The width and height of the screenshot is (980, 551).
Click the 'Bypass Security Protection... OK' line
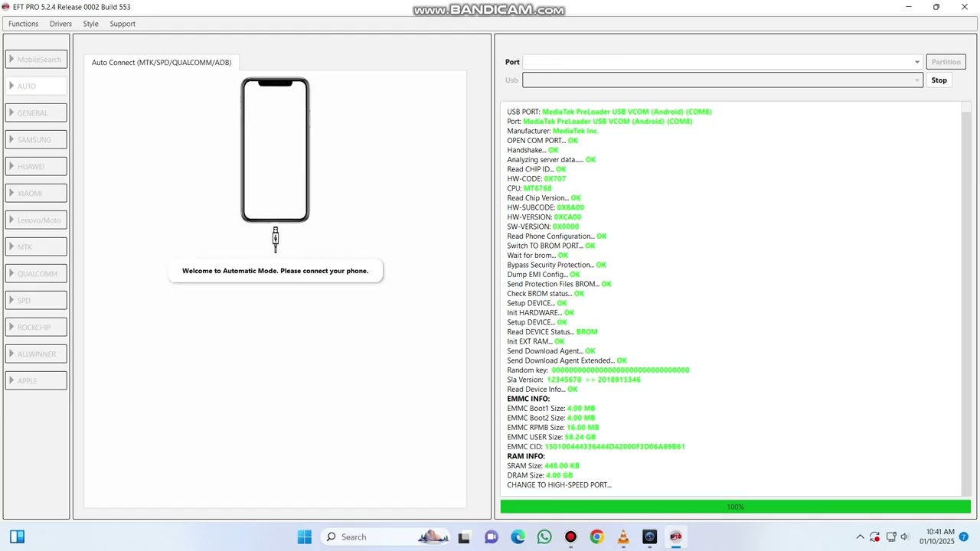pos(557,265)
